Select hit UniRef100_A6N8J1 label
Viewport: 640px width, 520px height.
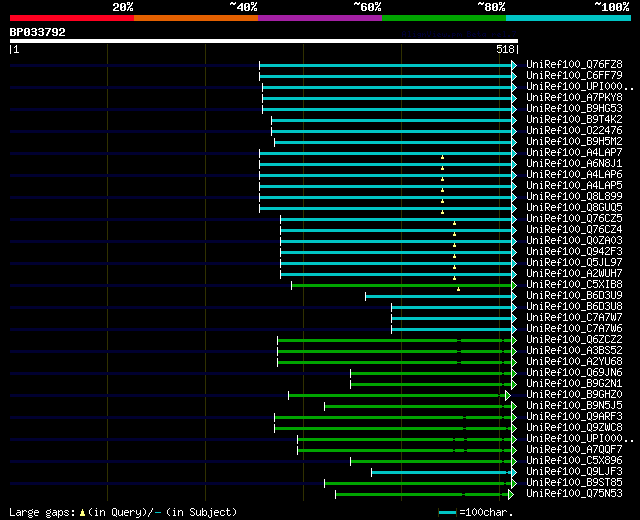(574, 164)
